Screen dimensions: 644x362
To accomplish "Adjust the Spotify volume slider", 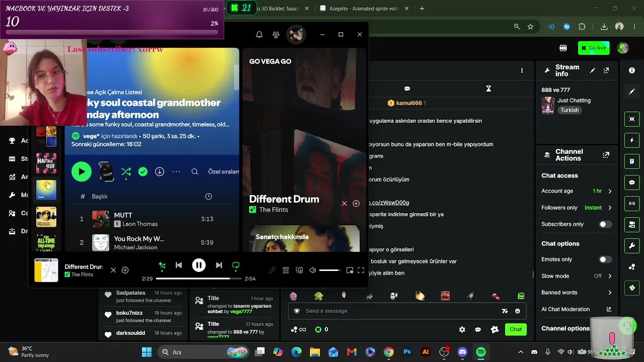I will pyautogui.click(x=330, y=270).
